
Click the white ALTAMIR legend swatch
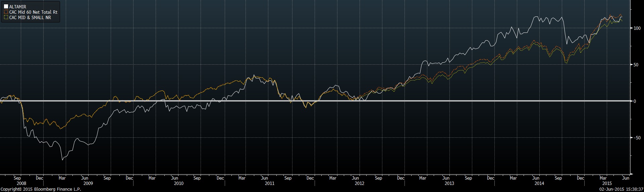coord(6,7)
